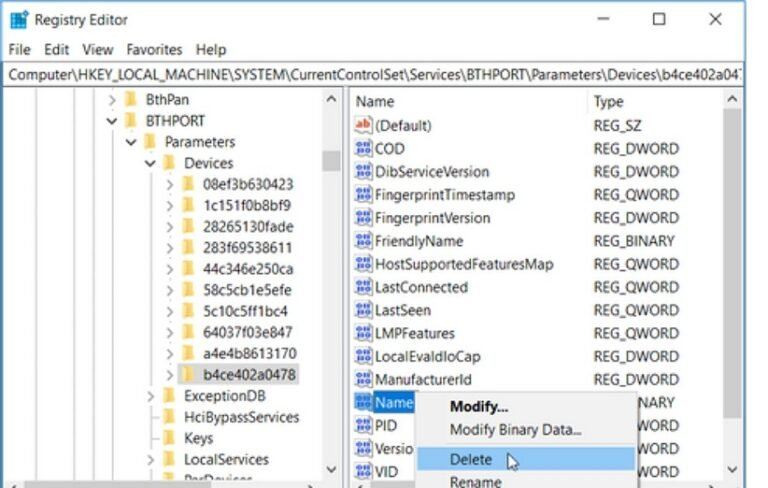Select the BTHPORT folder icon
Screen dimensions: 768x488
point(130,121)
